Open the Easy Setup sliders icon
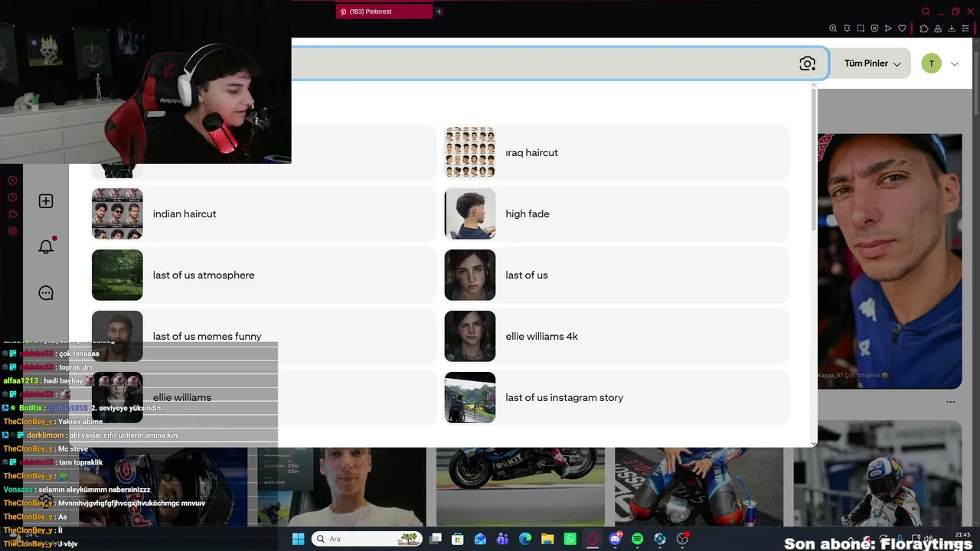 coord(965,28)
